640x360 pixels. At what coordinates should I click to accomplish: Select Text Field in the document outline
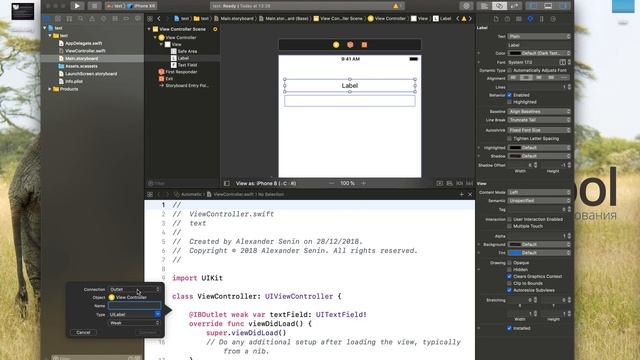pyautogui.click(x=187, y=65)
